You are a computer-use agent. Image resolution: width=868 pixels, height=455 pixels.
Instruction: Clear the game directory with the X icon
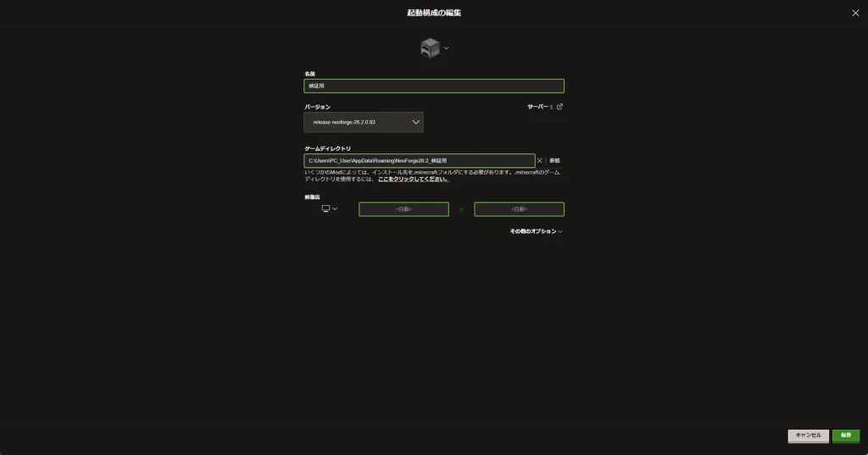tap(540, 160)
